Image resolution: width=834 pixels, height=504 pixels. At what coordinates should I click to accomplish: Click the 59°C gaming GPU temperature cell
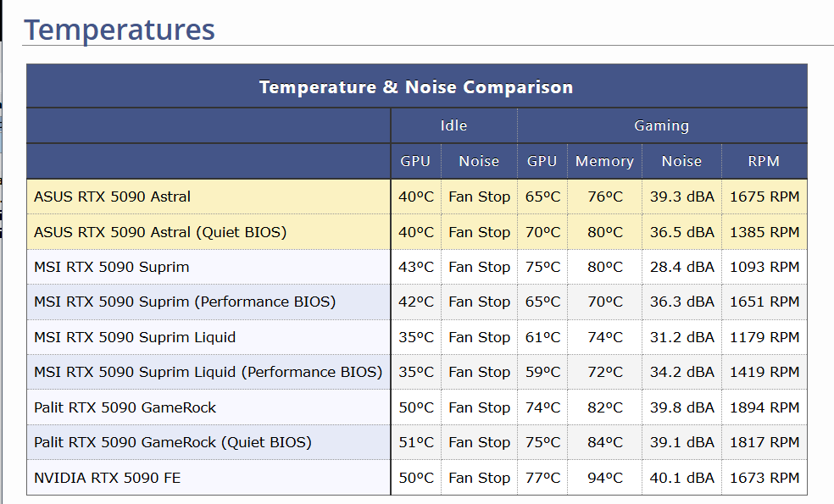[x=542, y=372]
